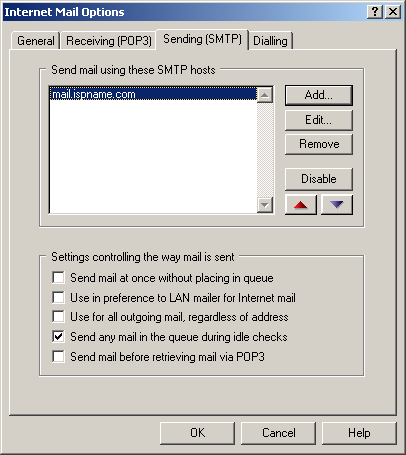The image size is (406, 455).
Task: Open Edit... for the selected host
Action: (319, 120)
